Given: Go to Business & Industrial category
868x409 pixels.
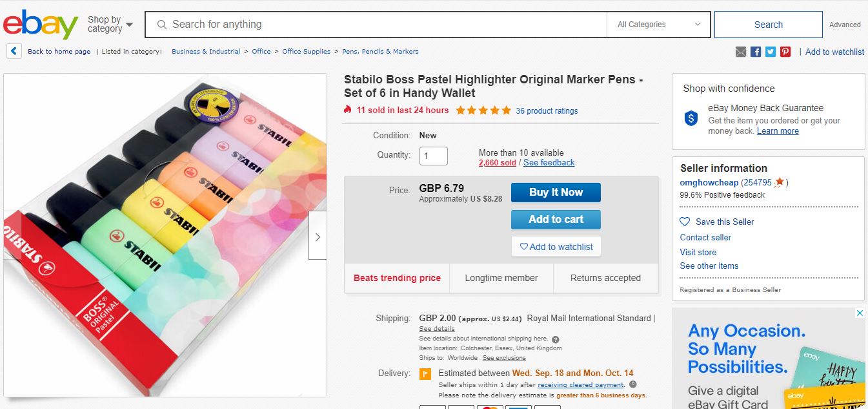Looking at the screenshot, I should 206,52.
